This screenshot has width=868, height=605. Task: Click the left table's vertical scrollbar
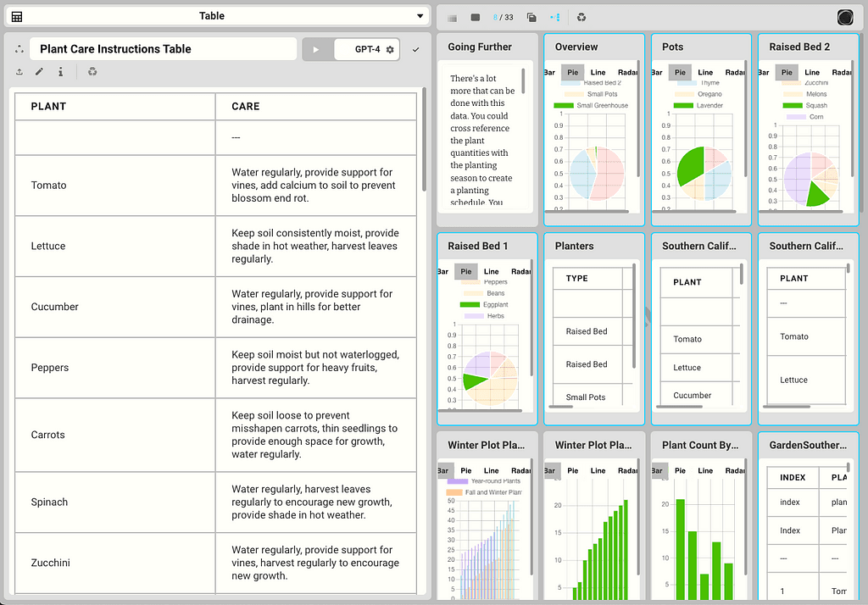point(425,139)
